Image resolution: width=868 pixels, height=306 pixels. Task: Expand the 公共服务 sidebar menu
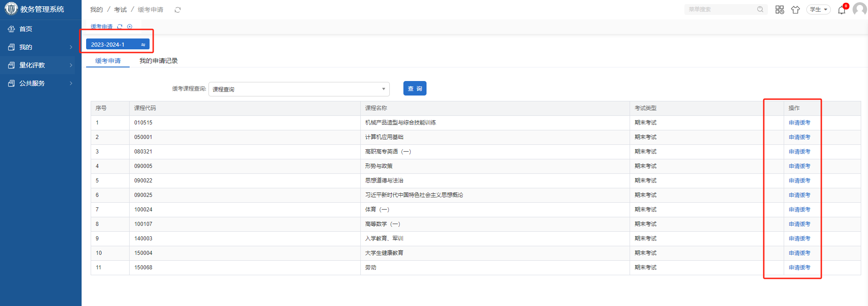(x=41, y=83)
